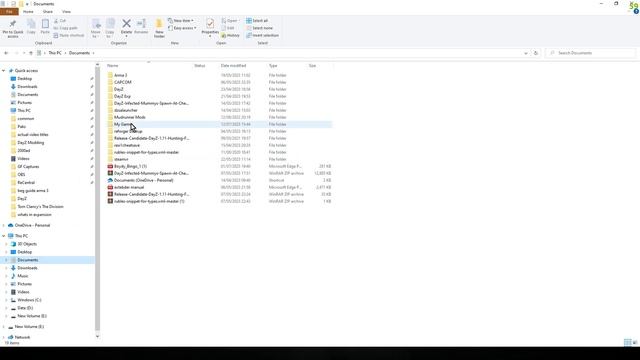Viewport: 640px width, 360px height.
Task: Go back with the Back arrow
Action: point(6,53)
